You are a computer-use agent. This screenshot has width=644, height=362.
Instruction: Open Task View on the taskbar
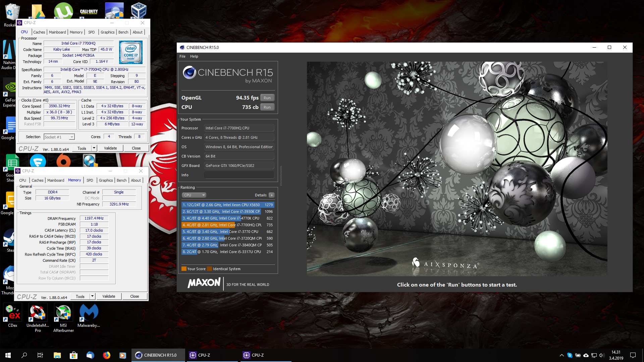(40, 355)
